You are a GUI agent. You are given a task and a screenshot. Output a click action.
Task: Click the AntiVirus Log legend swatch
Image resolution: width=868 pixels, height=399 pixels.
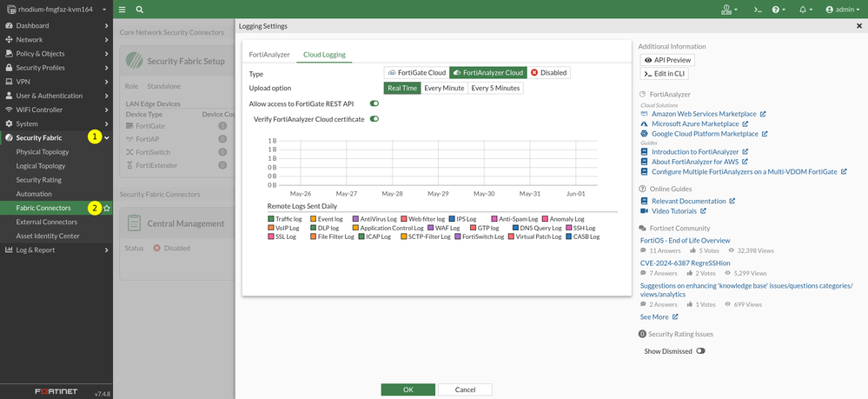(355, 219)
